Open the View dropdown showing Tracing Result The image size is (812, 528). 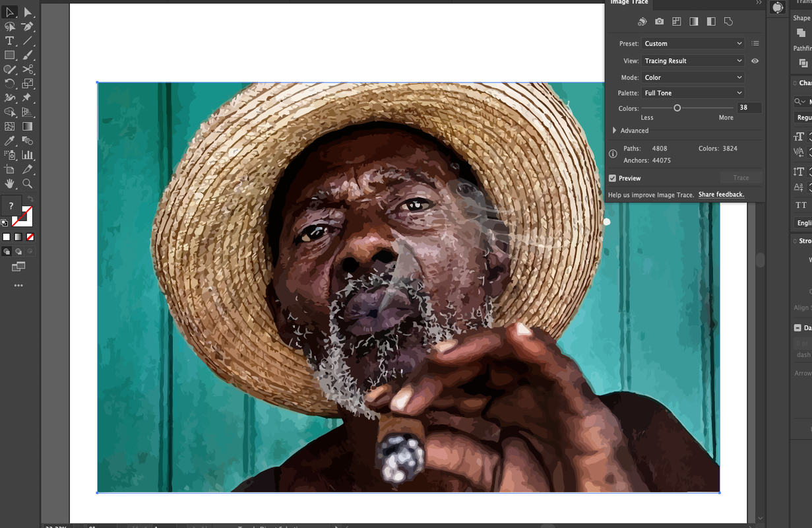click(x=693, y=61)
